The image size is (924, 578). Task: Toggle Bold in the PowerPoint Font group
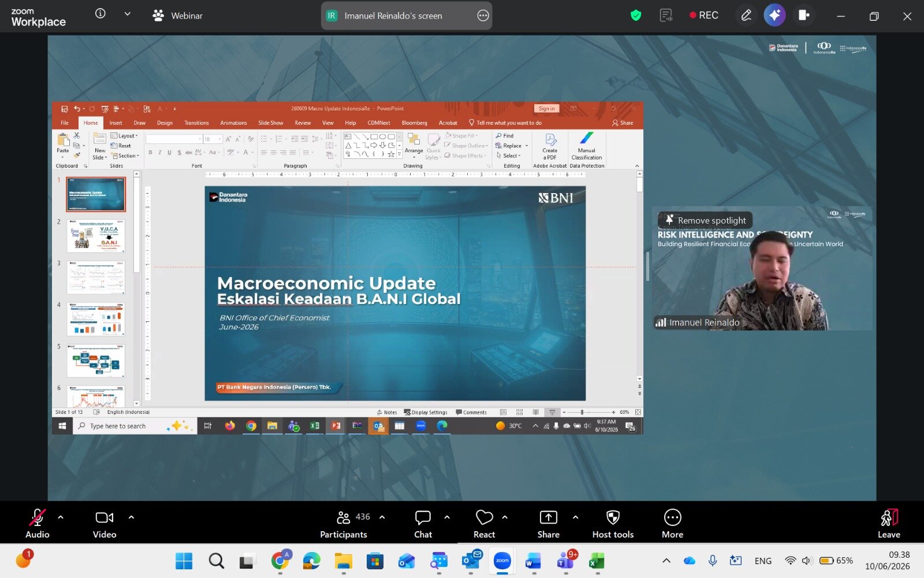tap(150, 153)
